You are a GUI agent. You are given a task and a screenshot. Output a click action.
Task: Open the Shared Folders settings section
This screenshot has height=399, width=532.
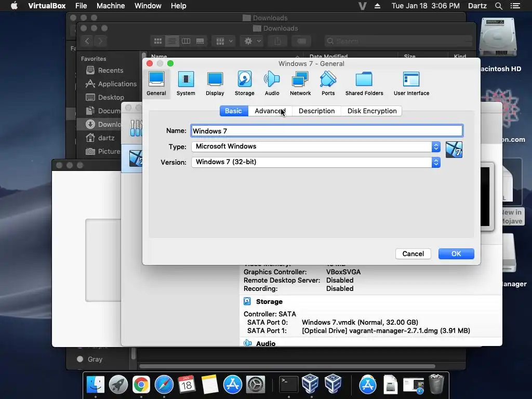pos(364,84)
